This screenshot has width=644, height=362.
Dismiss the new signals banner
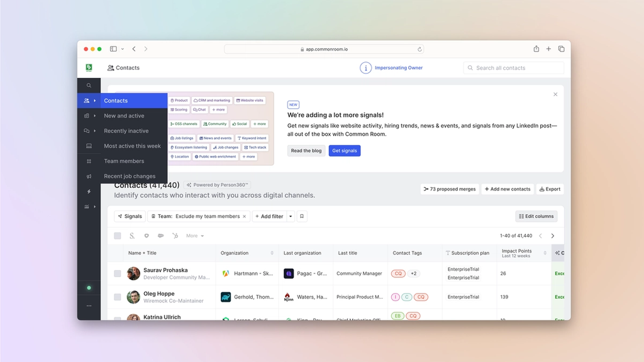click(x=555, y=94)
